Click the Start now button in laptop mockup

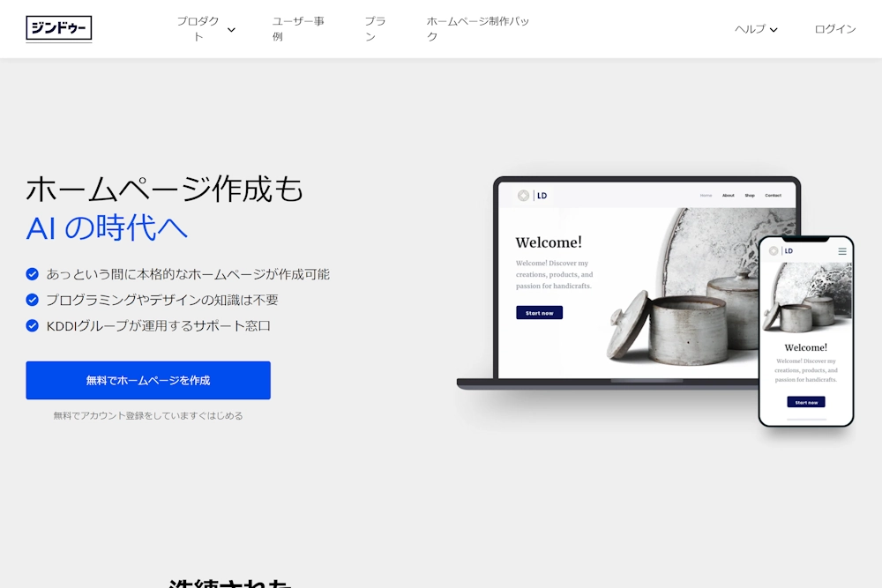click(x=540, y=313)
